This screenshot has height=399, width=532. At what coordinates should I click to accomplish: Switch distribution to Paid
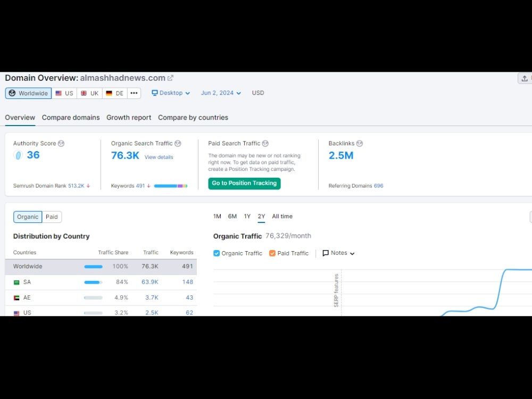[x=52, y=217]
